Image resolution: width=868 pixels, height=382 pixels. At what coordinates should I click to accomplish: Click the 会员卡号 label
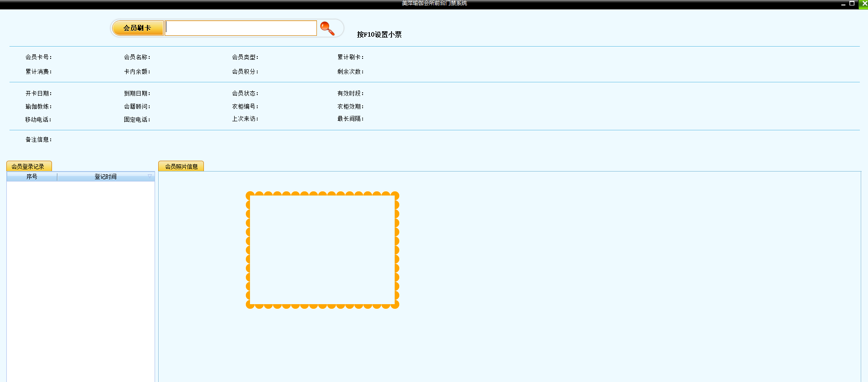click(38, 57)
